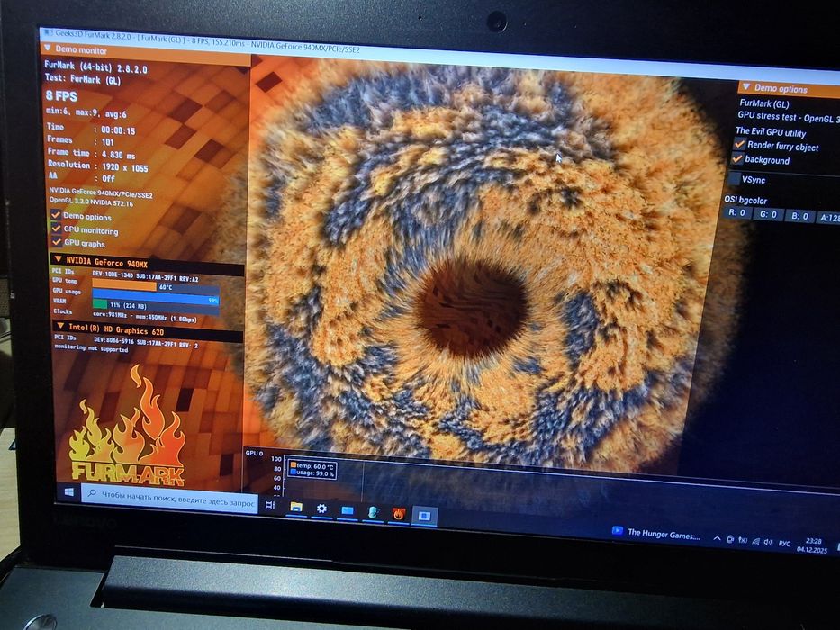Uncheck the background checkbox
The height and width of the screenshot is (630, 840).
tap(737, 159)
